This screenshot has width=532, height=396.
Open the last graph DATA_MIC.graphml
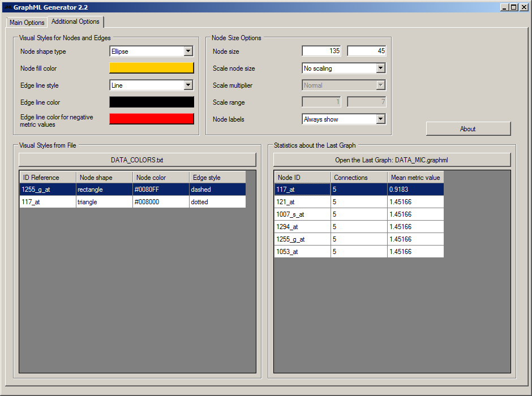[x=392, y=160]
